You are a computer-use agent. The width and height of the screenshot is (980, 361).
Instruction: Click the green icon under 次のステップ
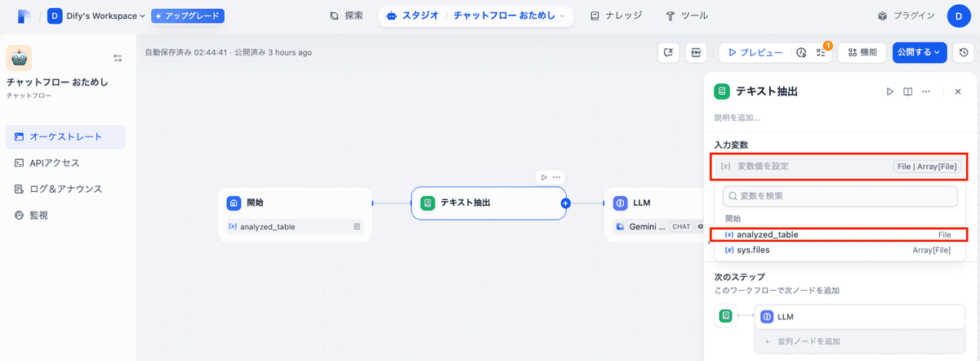[x=725, y=315]
